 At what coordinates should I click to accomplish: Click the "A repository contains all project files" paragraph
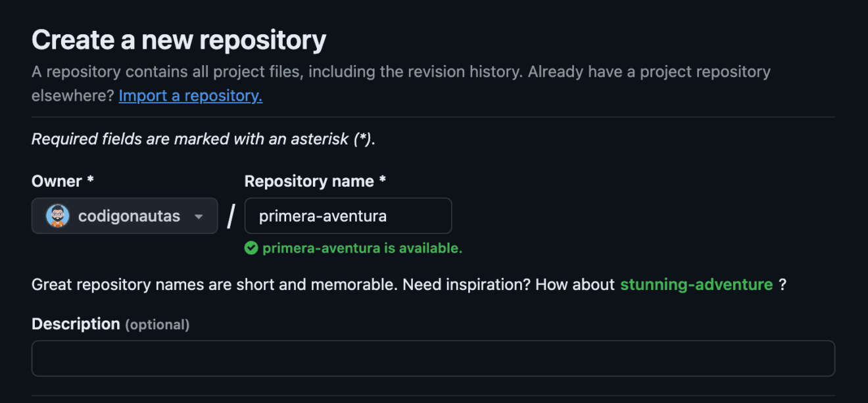tap(401, 83)
